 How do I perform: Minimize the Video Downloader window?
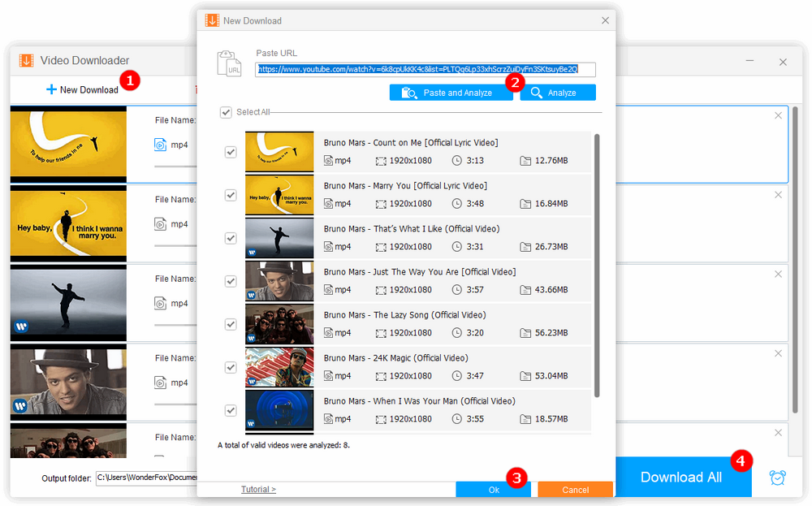pyautogui.click(x=749, y=61)
